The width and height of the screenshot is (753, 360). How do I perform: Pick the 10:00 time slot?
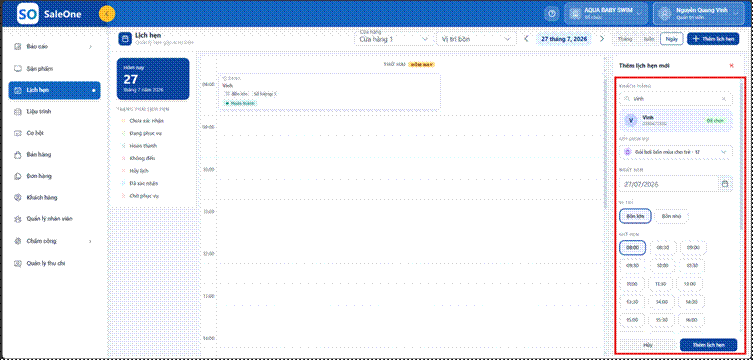tap(663, 265)
